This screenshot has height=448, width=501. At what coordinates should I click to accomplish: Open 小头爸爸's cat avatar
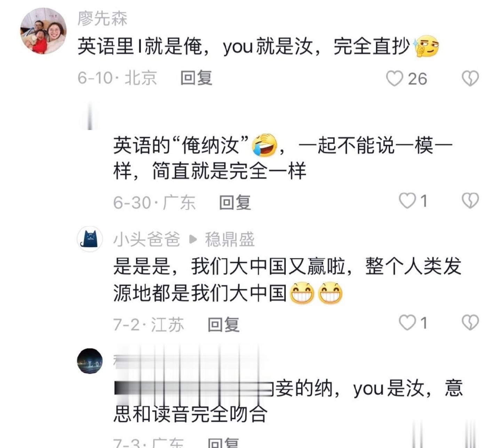tap(90, 239)
